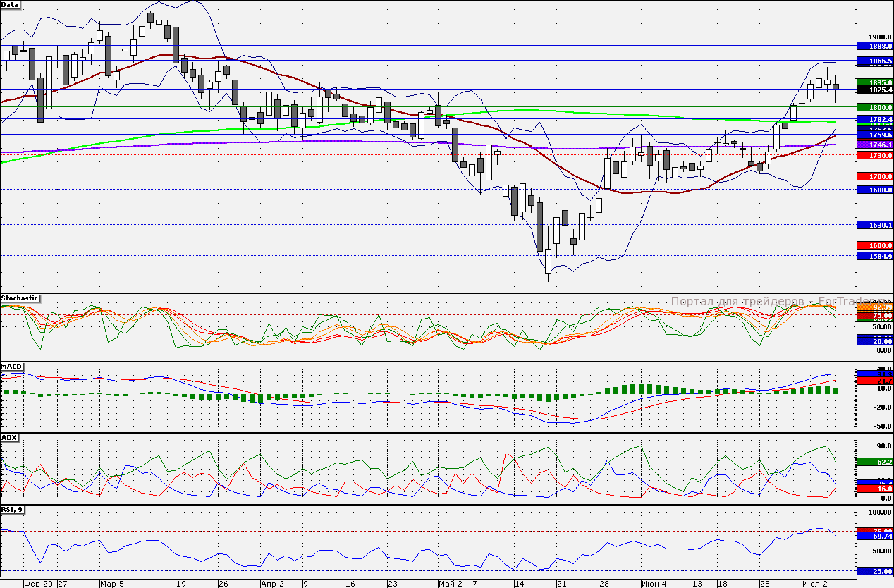
Task: Click the blue 1888.0 price level tag
Action: pos(874,45)
